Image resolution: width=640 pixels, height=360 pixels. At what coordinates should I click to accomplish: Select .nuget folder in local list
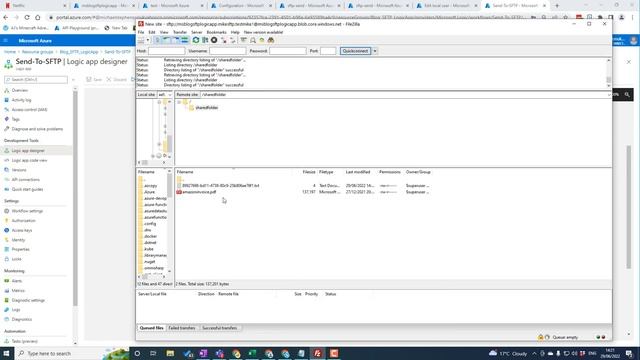[x=150, y=262]
